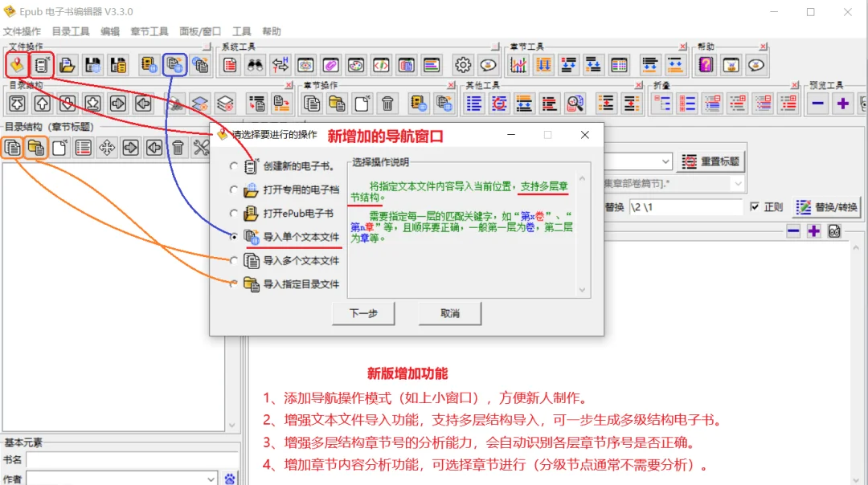Click the scroll-down arrow of the 目录结构 tree panel
Image resolution: width=868 pixels, height=485 pixels.
point(232,426)
